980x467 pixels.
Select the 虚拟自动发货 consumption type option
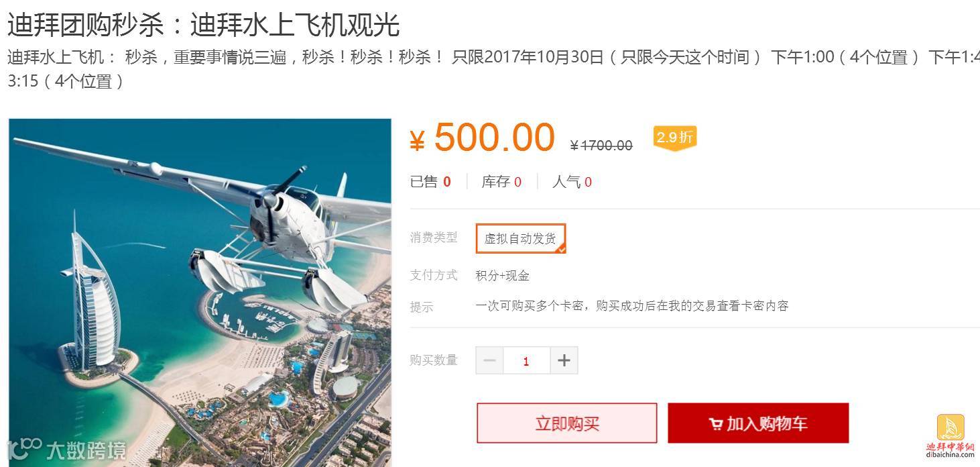tap(521, 238)
